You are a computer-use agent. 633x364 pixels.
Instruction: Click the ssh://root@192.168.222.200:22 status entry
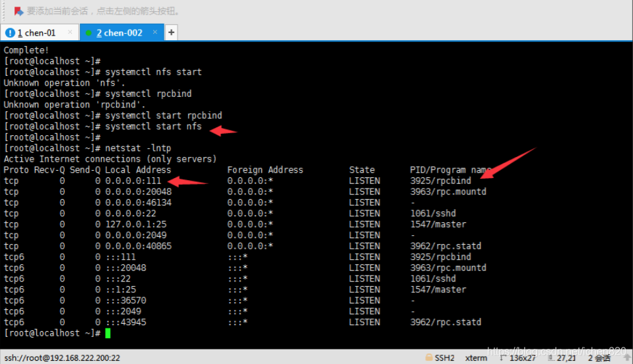(x=62, y=357)
